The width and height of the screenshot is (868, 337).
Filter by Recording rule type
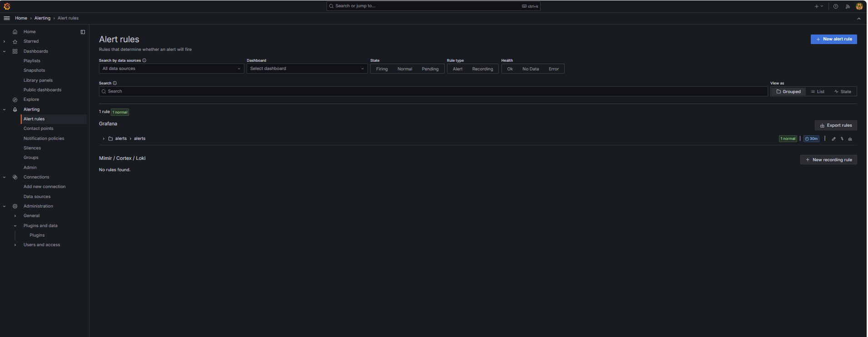click(482, 69)
